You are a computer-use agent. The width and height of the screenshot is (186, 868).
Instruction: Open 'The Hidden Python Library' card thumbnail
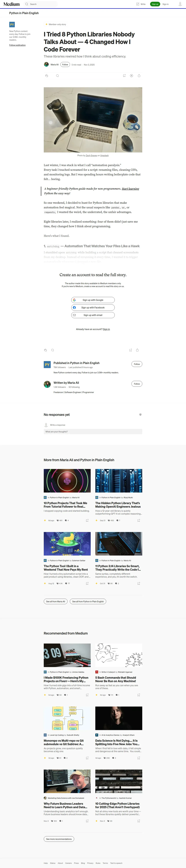119,481
